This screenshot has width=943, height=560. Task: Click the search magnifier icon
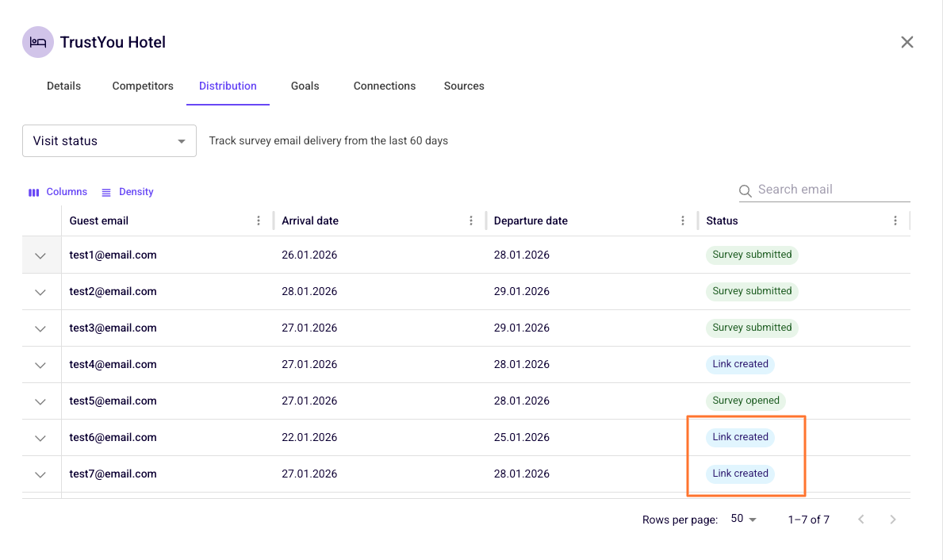coord(746,190)
